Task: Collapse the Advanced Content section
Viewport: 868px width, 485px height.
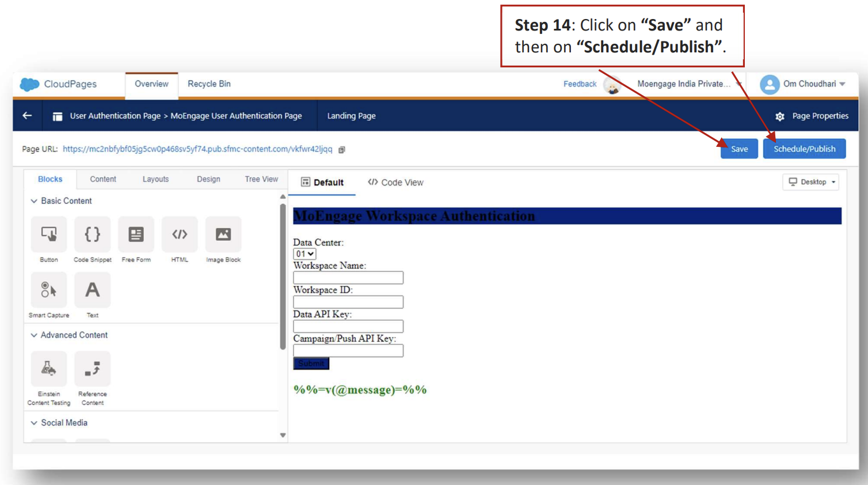Action: [x=34, y=335]
